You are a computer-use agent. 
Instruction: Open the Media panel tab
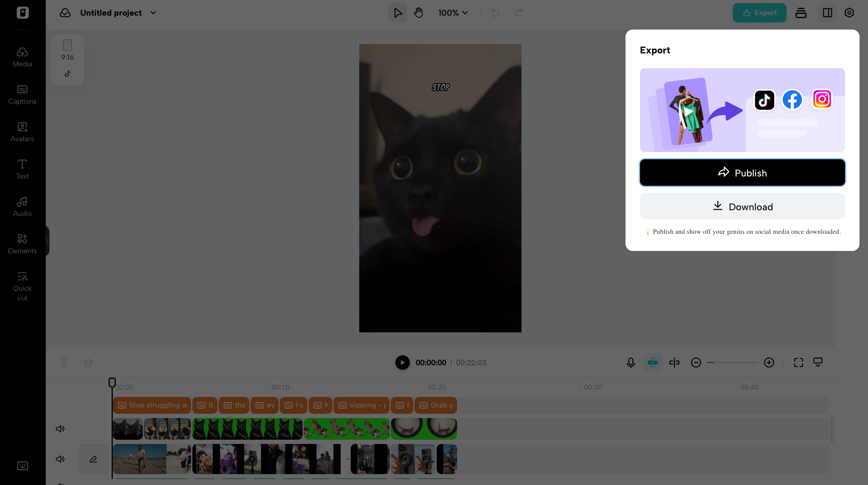pos(22,57)
